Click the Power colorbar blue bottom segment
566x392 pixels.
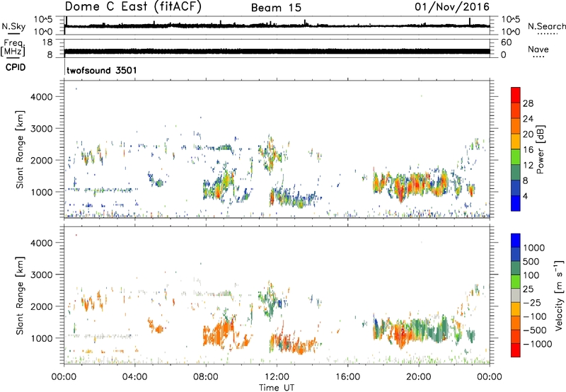click(x=516, y=203)
